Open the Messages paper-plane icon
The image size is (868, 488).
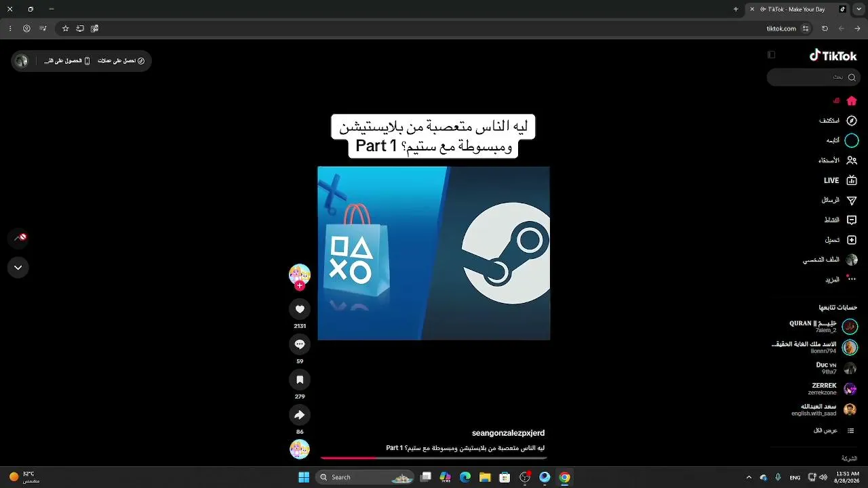(852, 201)
